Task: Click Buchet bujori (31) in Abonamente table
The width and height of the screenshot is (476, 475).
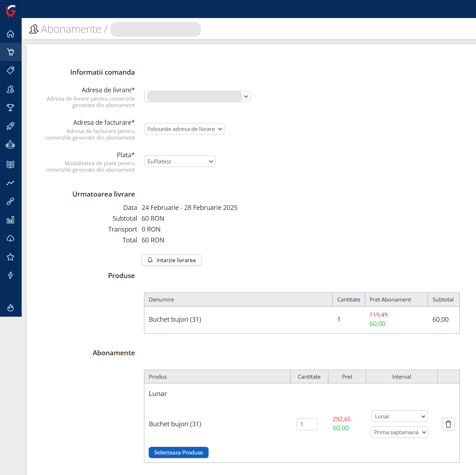Action: (175, 424)
